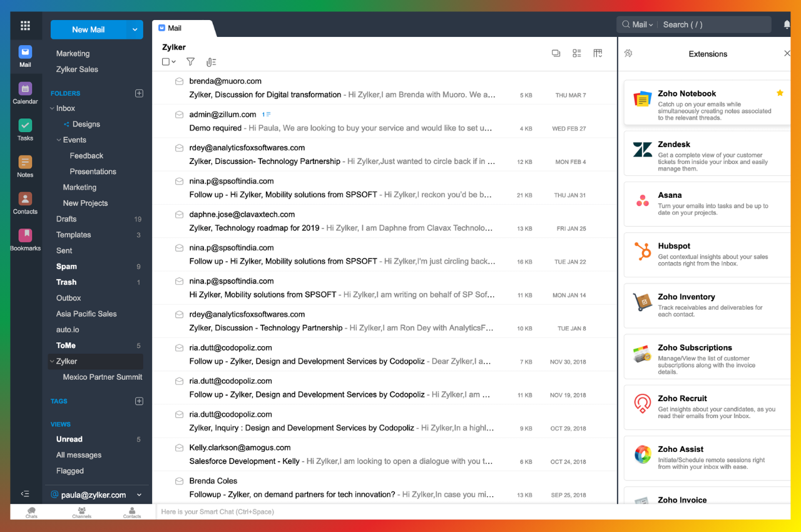
Task: Toggle Zoho Notebook favorite star
Action: pos(780,93)
